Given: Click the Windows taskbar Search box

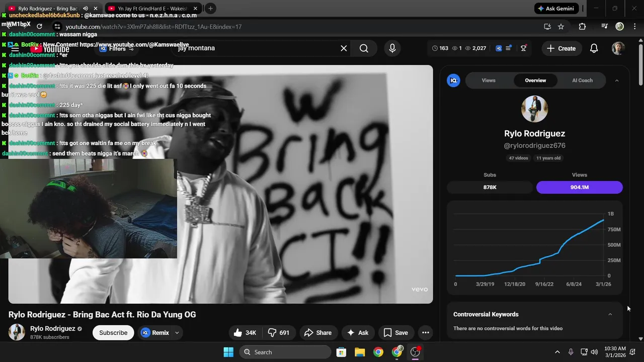Looking at the screenshot, I should (x=285, y=352).
